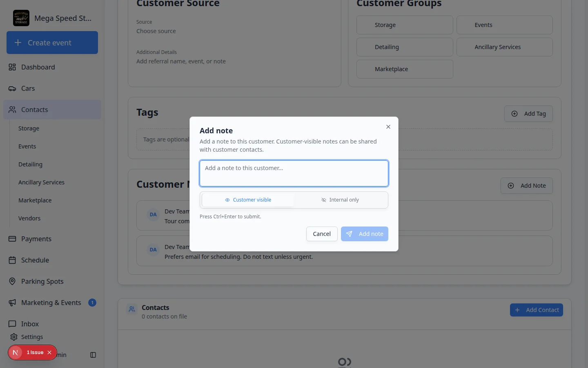
Task: Go to Payments page
Action: click(x=52, y=239)
